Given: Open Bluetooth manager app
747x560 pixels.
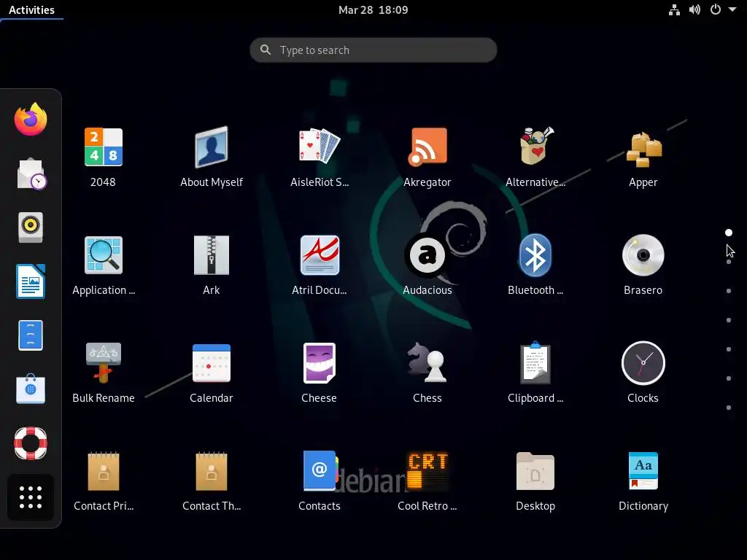Looking at the screenshot, I should coord(535,255).
